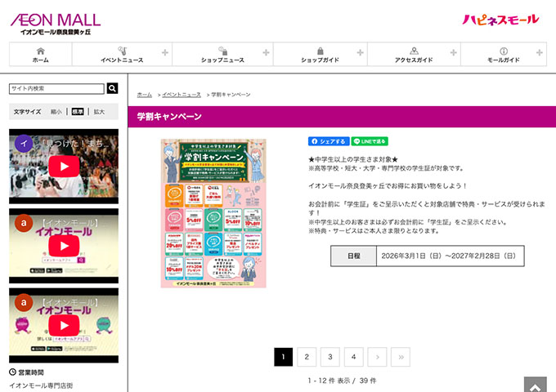Open the 学割キャンペーン flyer image

click(x=213, y=213)
